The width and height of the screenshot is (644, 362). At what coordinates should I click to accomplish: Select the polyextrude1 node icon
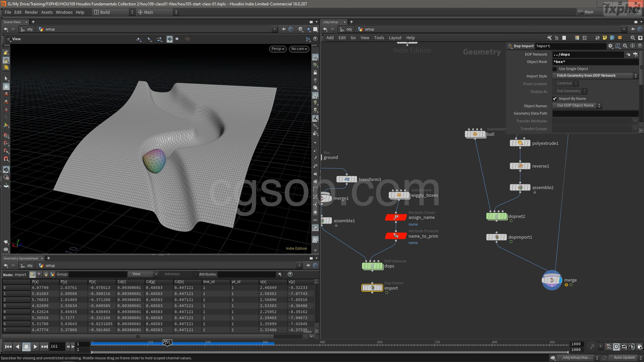[x=520, y=143]
